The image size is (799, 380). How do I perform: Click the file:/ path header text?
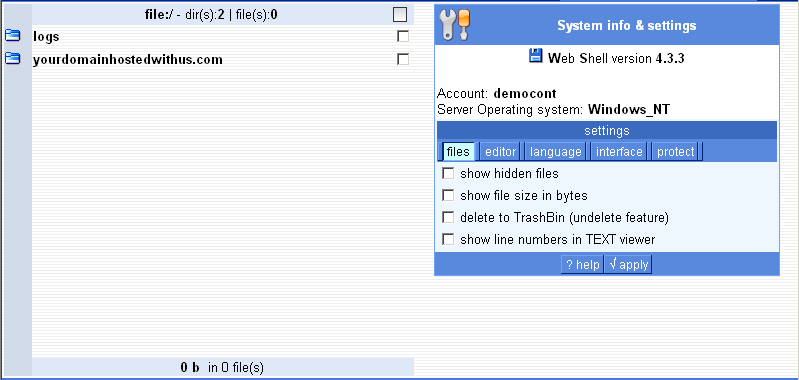pyautogui.click(x=211, y=15)
